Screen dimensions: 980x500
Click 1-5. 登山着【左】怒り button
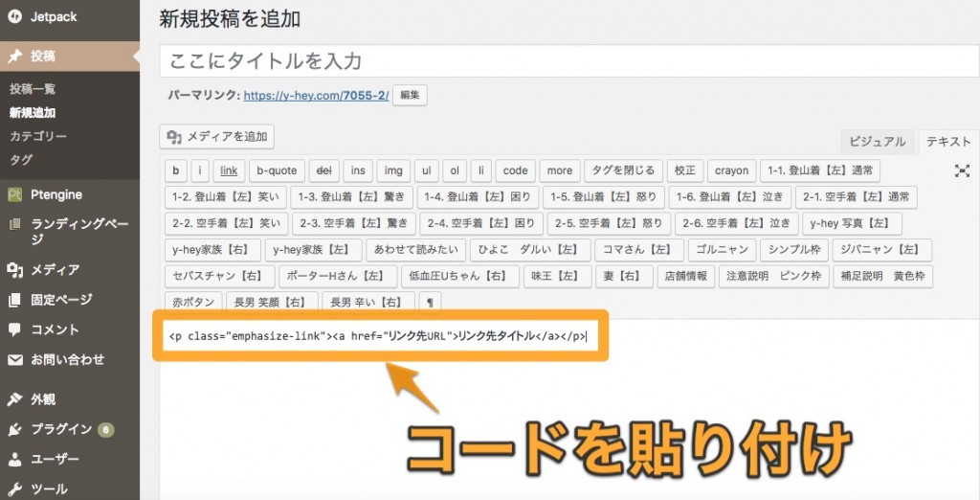tap(604, 197)
